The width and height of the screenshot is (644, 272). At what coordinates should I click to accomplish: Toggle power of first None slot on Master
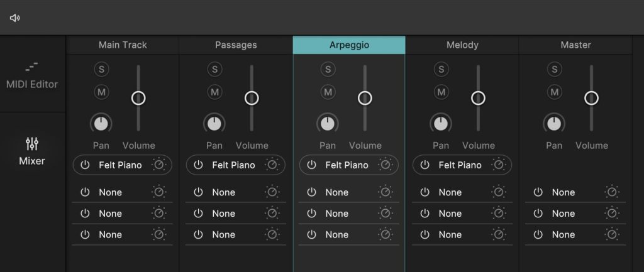pyautogui.click(x=538, y=192)
